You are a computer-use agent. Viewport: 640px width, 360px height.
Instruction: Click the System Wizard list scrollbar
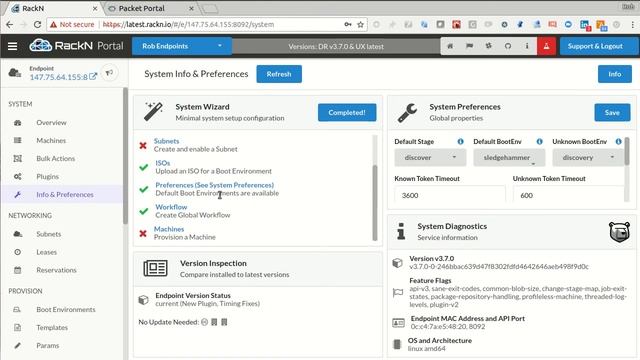[375, 202]
